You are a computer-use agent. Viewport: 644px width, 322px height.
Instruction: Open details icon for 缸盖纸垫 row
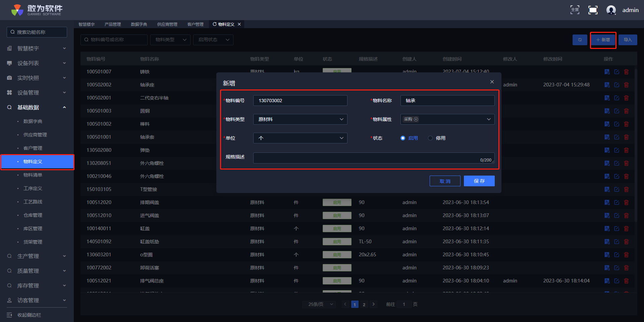(607, 242)
